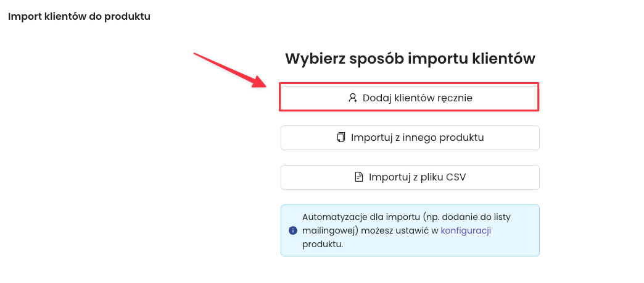The width and height of the screenshot is (644, 283).
Task: Click the file icon on Importuj z pliku CSV
Action: (359, 177)
